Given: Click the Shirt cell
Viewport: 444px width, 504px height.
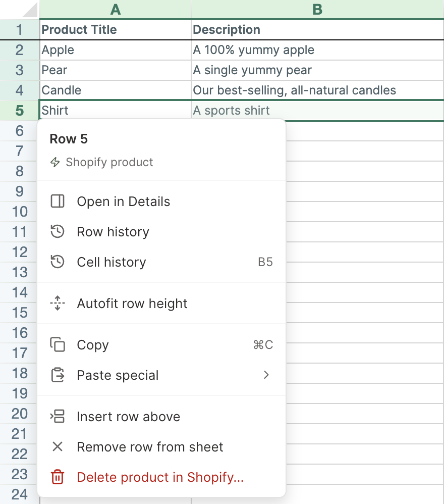Looking at the screenshot, I should pyautogui.click(x=115, y=110).
